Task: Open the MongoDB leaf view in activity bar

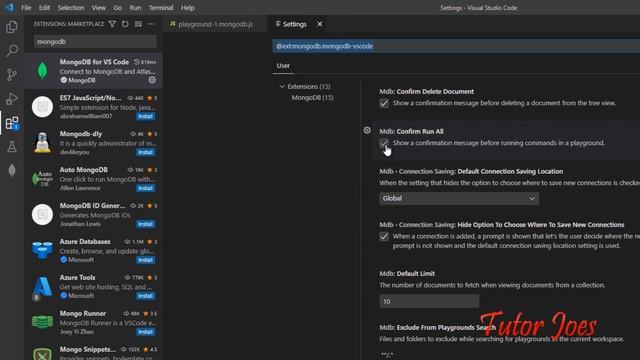Action: pos(12,171)
